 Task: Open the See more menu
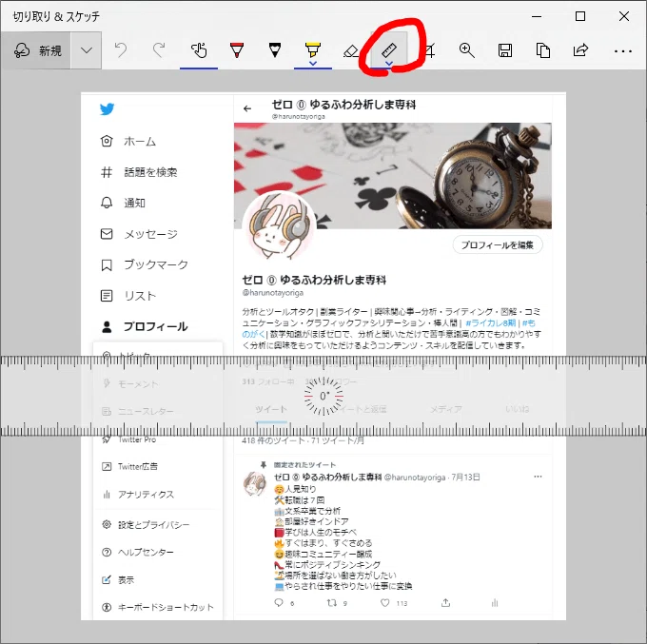pos(622,51)
